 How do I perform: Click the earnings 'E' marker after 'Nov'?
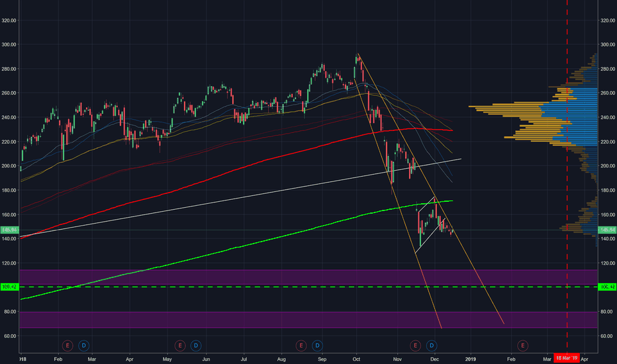click(415, 345)
